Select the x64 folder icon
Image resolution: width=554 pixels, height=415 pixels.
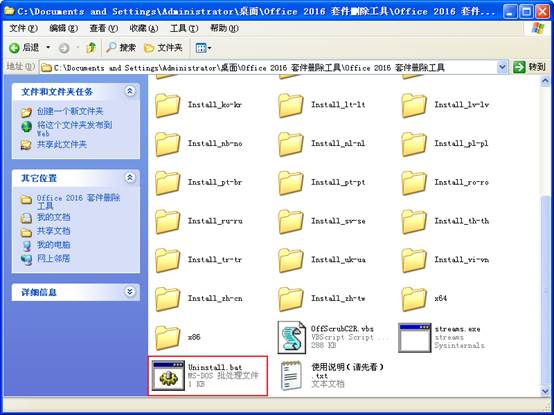point(414,299)
